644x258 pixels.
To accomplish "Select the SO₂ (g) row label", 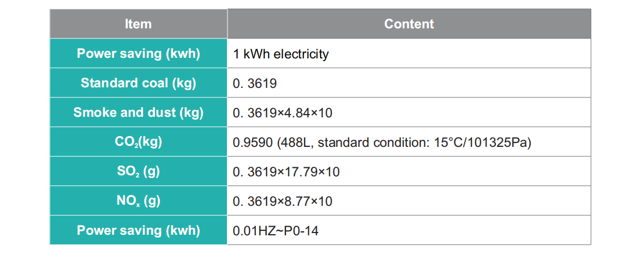I will 138,171.
